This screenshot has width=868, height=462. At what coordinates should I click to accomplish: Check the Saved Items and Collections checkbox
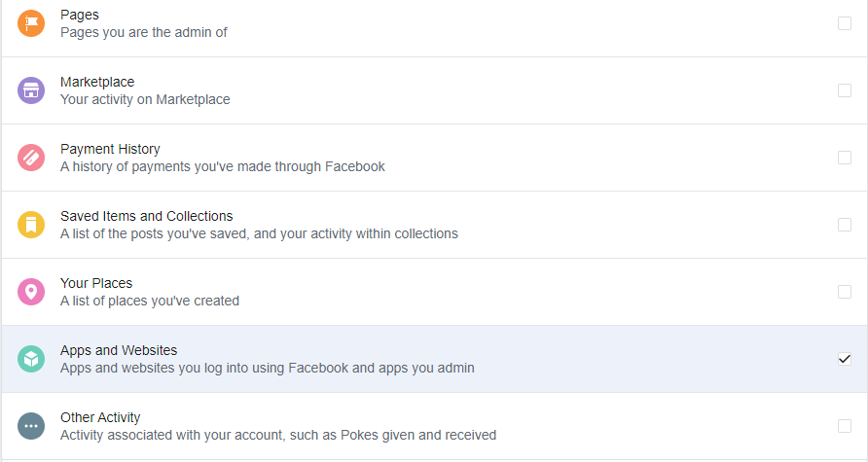(x=845, y=225)
